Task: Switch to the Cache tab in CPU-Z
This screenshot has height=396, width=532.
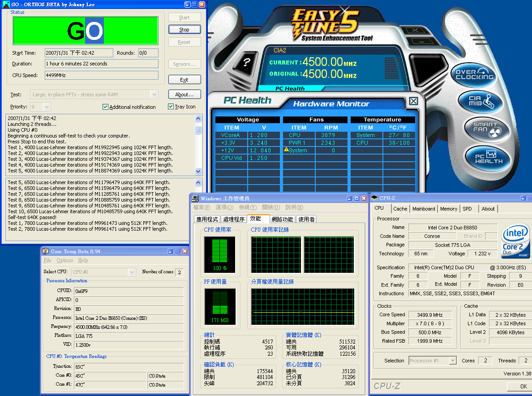Action: tap(400, 209)
